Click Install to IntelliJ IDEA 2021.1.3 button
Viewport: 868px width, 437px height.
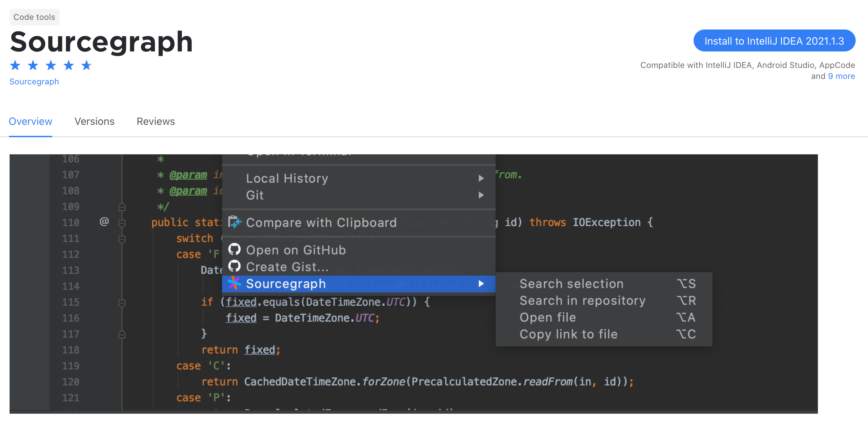tap(774, 41)
